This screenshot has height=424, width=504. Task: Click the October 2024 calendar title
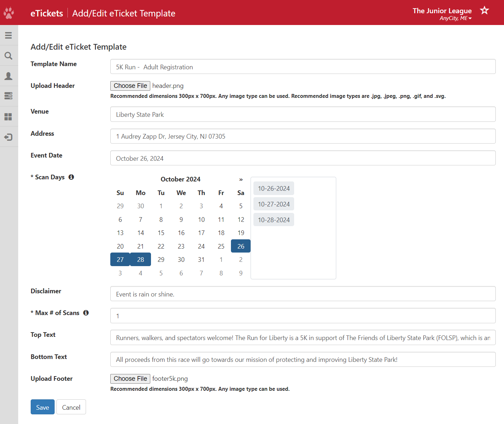(181, 179)
